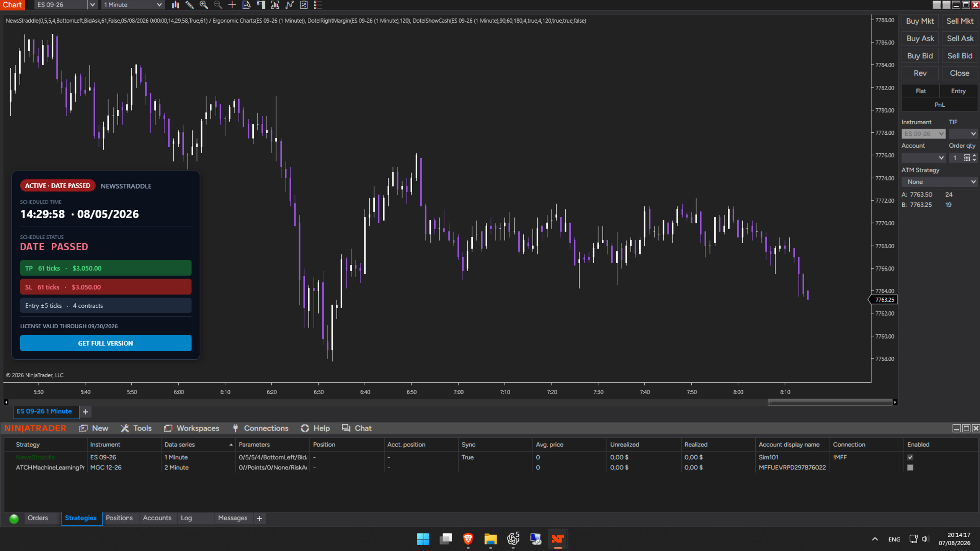Disable the NewsStraddle strategy checkbox
980x551 pixels.
click(x=910, y=457)
